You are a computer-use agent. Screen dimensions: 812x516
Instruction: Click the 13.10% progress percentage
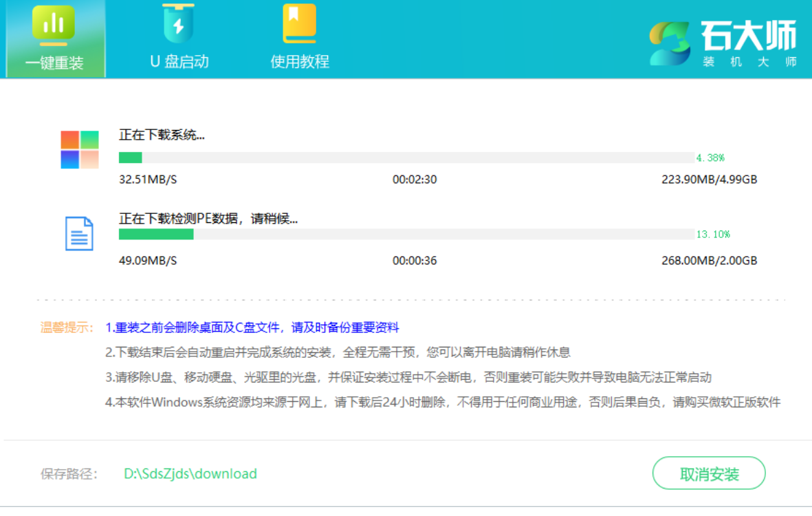click(713, 235)
